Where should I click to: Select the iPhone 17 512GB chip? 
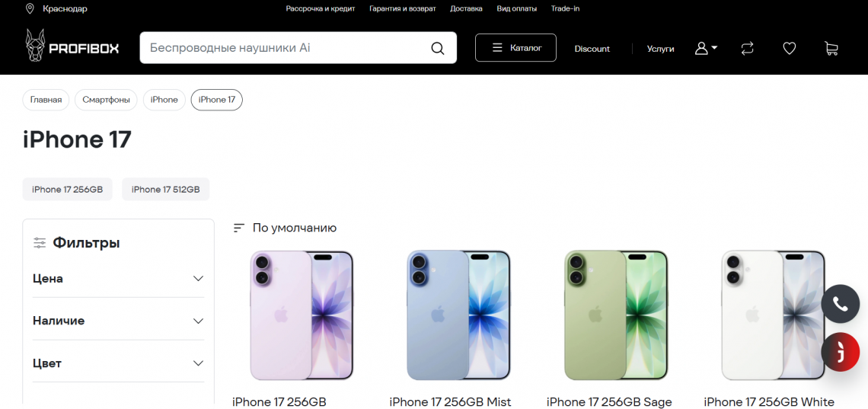pyautogui.click(x=165, y=190)
